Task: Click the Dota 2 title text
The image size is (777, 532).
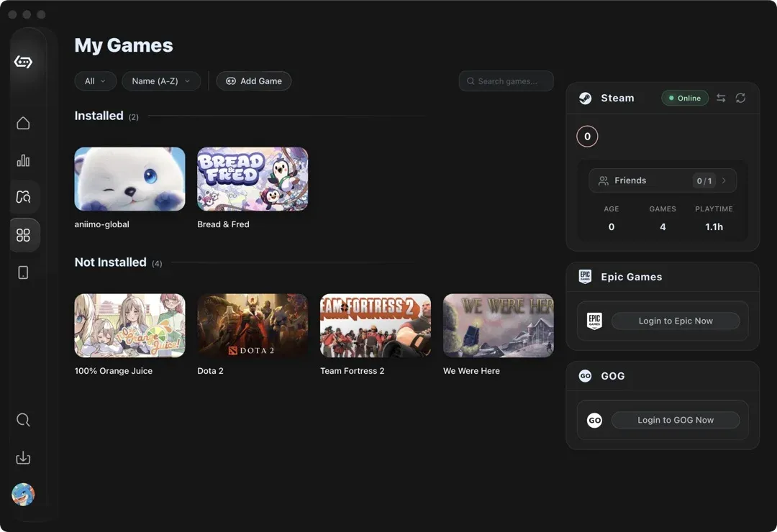Action: click(x=210, y=371)
